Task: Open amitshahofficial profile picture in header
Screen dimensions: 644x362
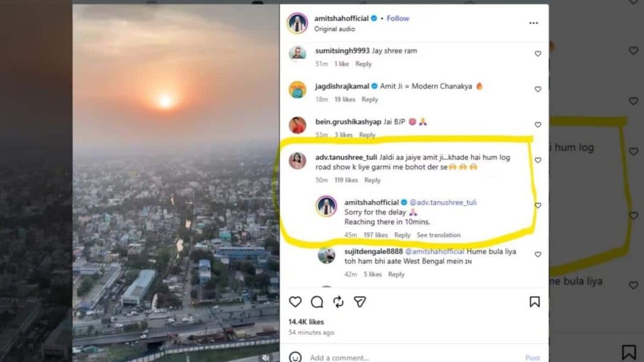Action: pyautogui.click(x=297, y=23)
